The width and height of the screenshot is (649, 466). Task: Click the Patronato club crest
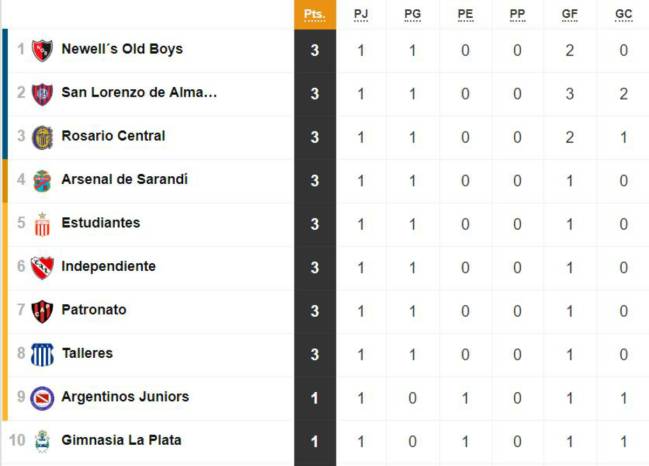[x=42, y=311]
